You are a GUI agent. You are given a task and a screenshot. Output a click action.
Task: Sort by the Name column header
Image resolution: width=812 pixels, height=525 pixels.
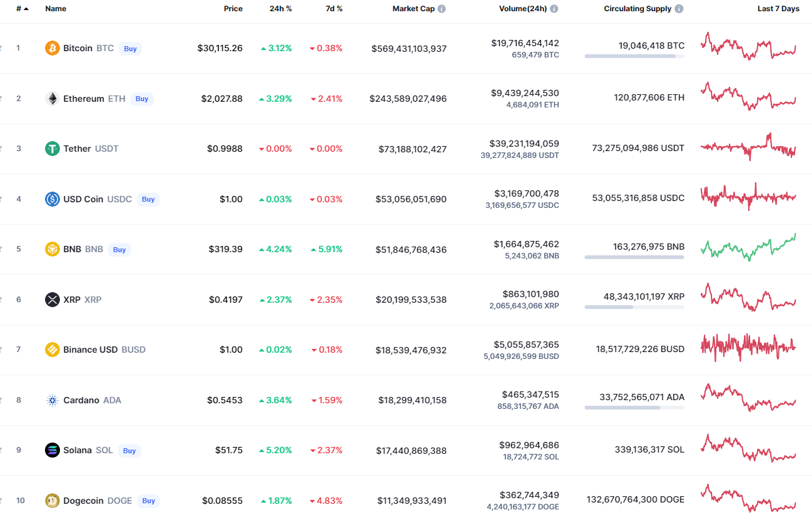[56, 9]
